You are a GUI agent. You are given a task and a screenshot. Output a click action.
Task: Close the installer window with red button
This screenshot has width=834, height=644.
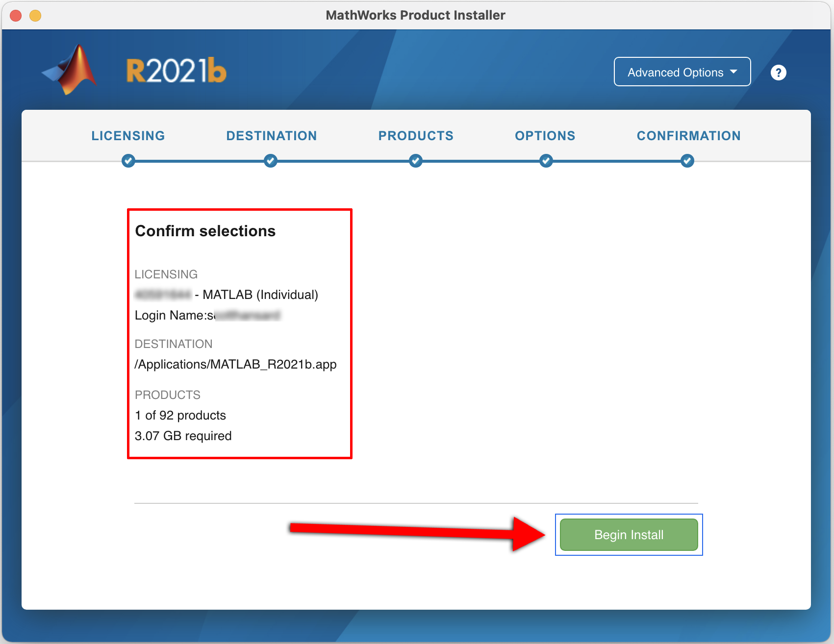[16, 16]
